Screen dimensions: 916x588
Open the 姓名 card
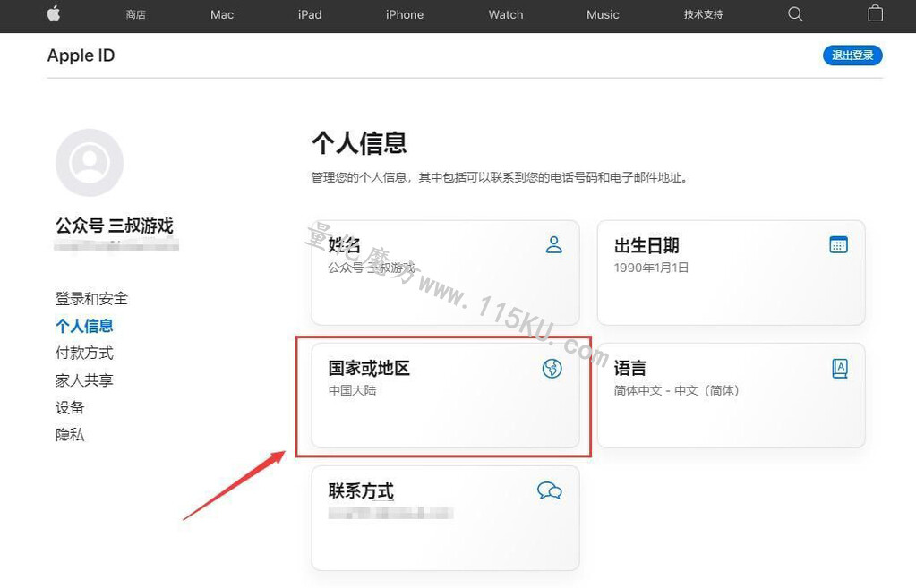pyautogui.click(x=446, y=273)
